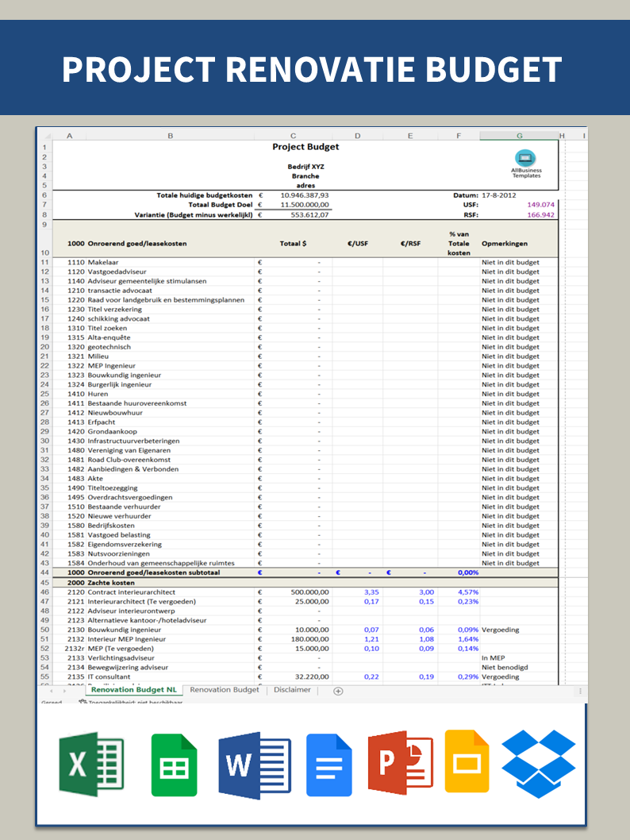
Task: Select column F header
Action: click(459, 136)
